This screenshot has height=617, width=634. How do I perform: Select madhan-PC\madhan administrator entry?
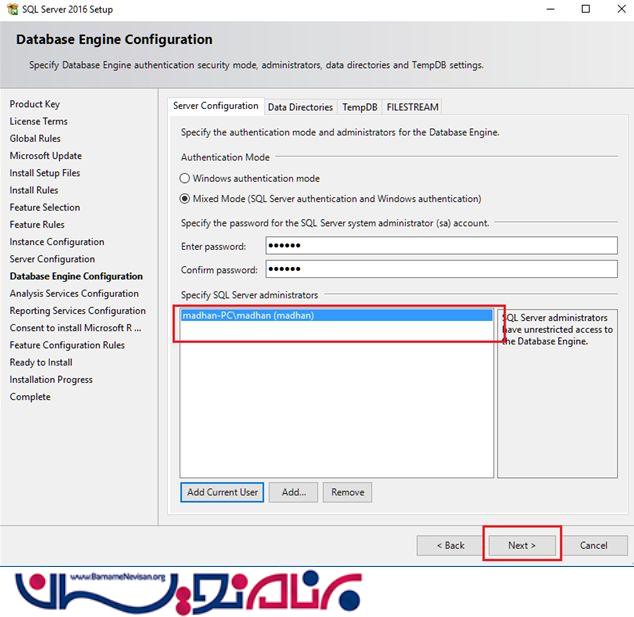point(336,315)
